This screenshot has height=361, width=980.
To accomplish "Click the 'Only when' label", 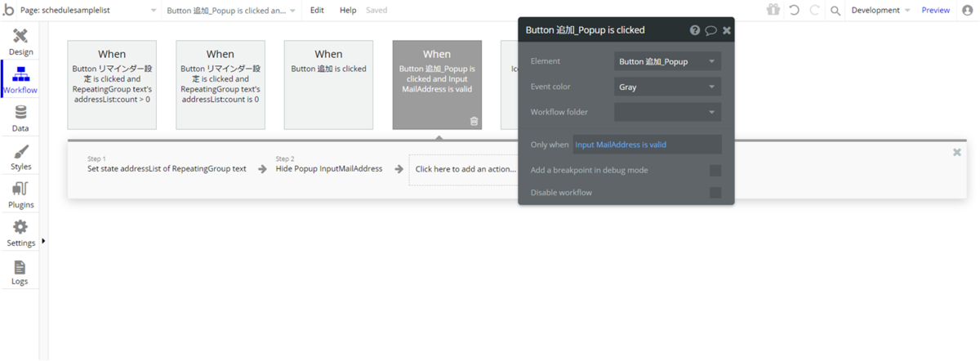I will pos(550,145).
